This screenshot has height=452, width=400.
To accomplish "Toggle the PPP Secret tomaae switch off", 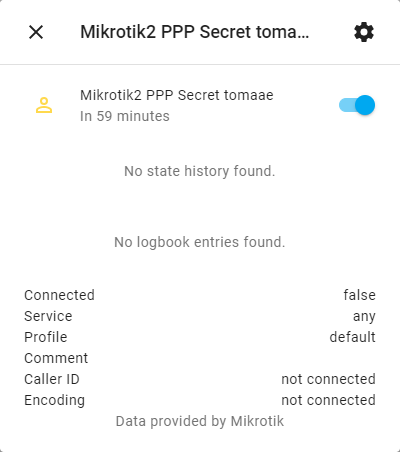I will pos(357,105).
